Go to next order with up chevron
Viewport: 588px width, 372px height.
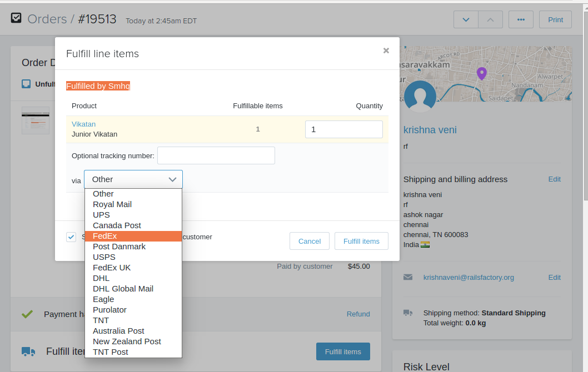[x=490, y=19]
